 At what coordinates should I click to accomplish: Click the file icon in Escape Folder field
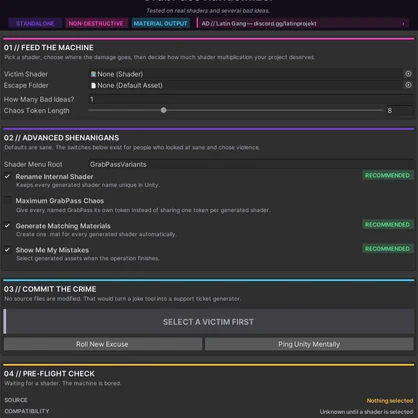point(94,85)
